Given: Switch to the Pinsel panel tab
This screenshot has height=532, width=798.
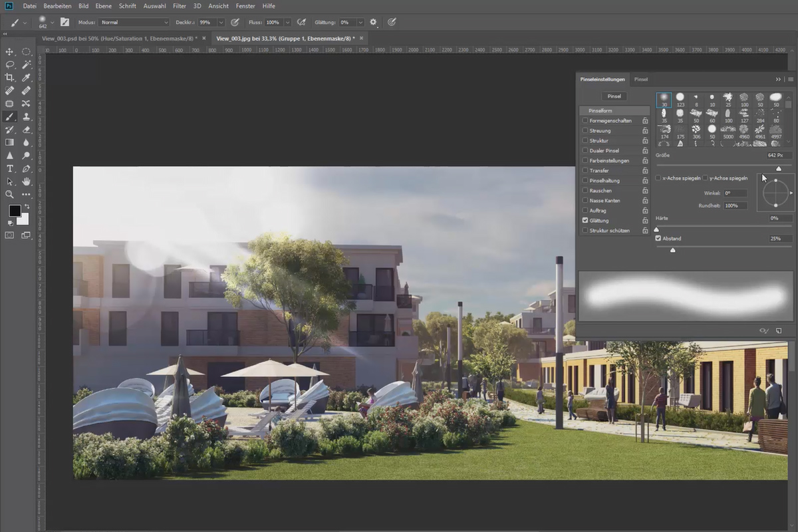Looking at the screenshot, I should [641, 79].
